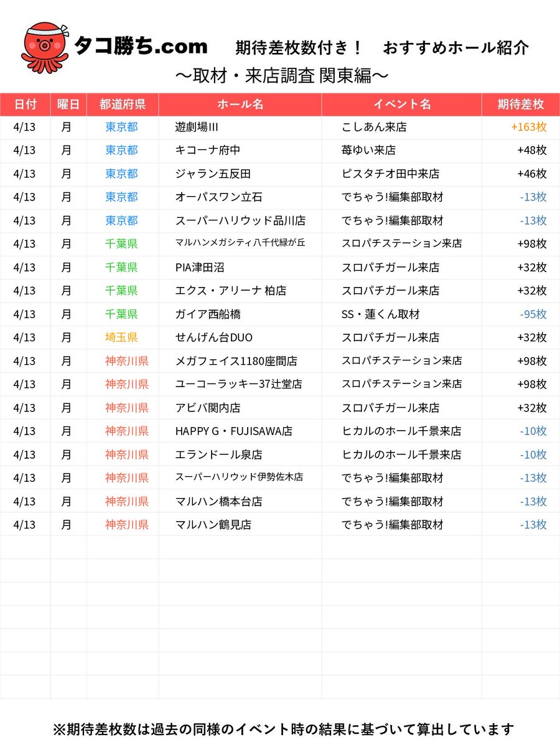The image size is (560, 747).
Task: Click 神奈川県 in the マルハン鶴見店 row
Action: coord(127,525)
